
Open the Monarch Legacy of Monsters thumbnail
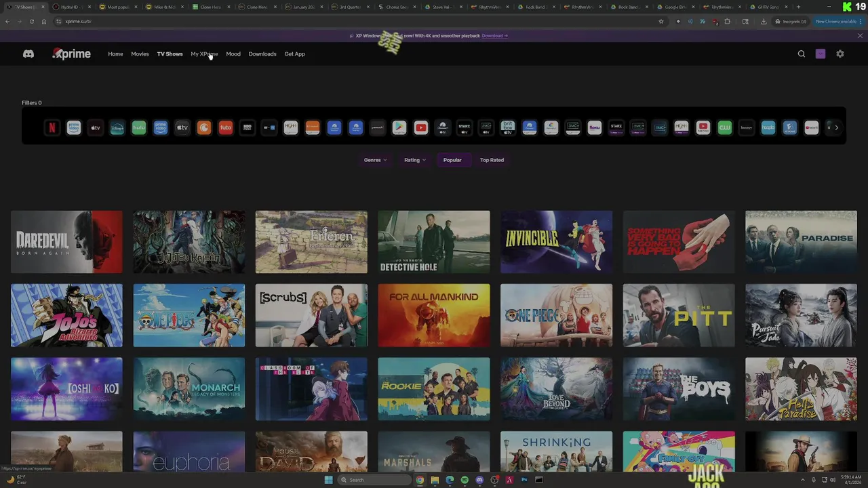189,389
